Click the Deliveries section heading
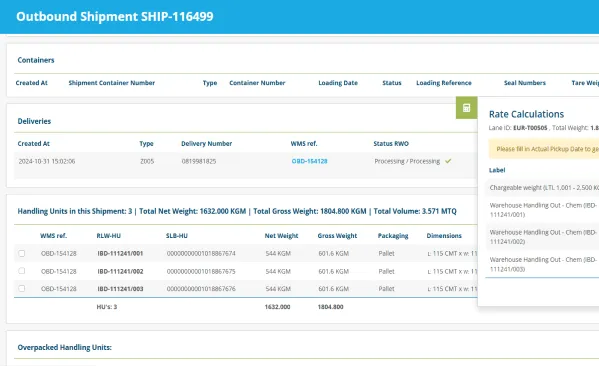This screenshot has height=366, width=599. 34,121
